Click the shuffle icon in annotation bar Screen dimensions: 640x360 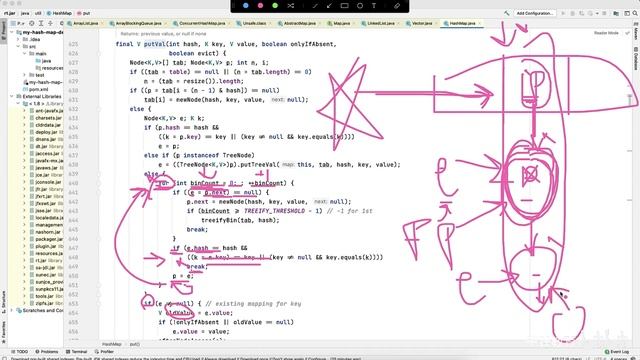pyautogui.click(x=291, y=6)
